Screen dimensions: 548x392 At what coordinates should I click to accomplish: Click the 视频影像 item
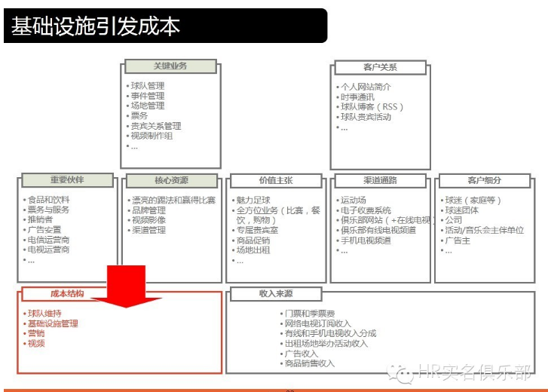[148, 220]
